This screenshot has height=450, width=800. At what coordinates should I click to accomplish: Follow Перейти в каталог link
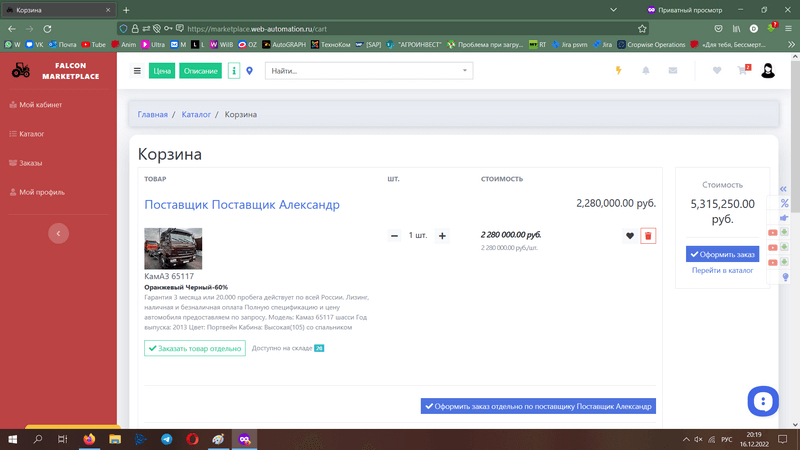722,270
